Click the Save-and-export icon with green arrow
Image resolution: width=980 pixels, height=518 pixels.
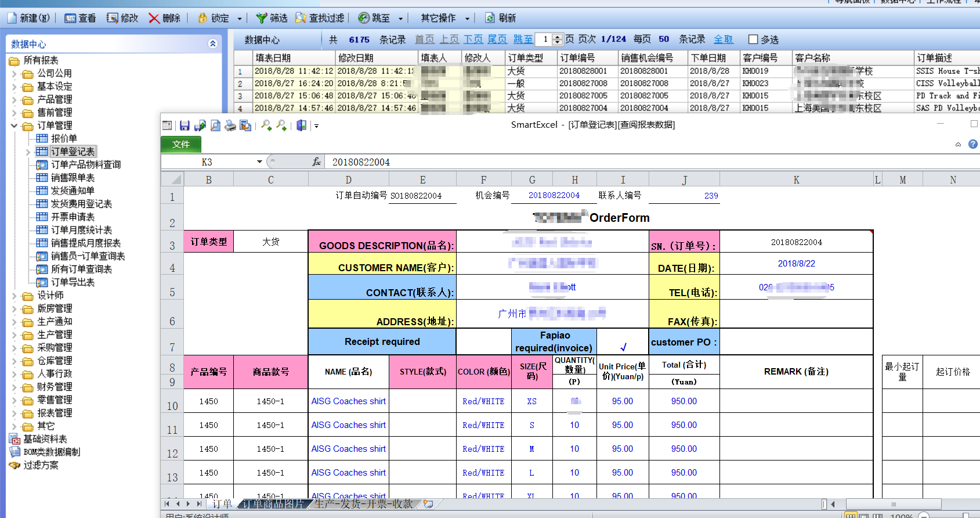[x=200, y=125]
